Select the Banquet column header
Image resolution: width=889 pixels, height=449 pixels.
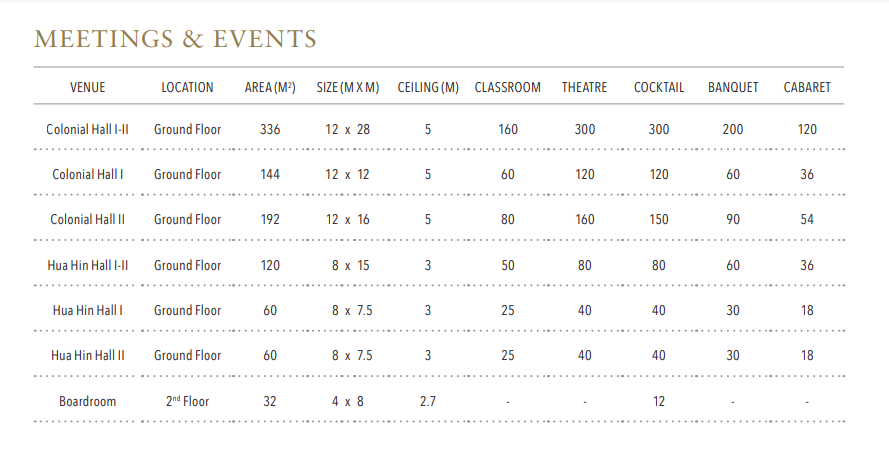coord(733,87)
